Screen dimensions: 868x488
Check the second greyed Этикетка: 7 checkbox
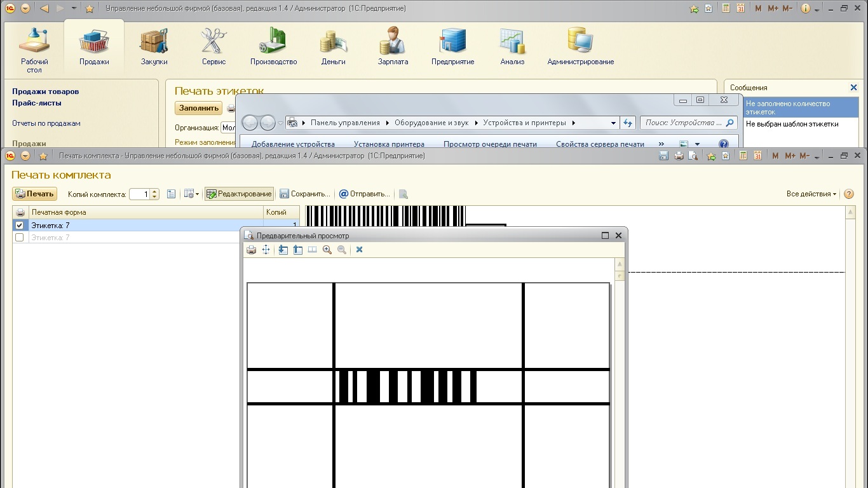coord(20,238)
